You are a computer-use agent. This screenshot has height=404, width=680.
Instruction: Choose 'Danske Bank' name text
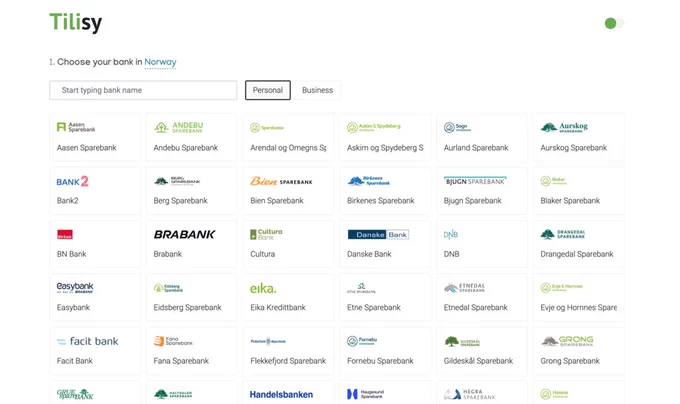tap(369, 254)
